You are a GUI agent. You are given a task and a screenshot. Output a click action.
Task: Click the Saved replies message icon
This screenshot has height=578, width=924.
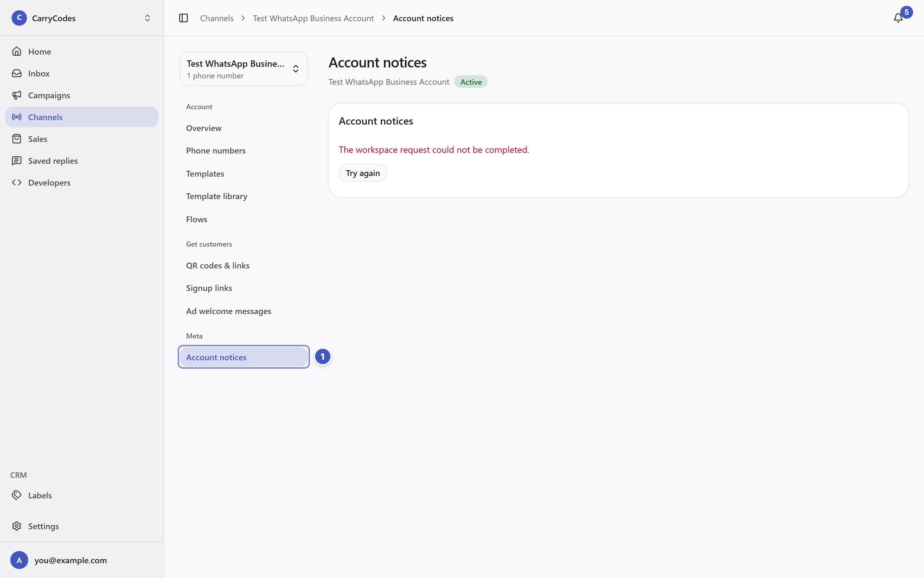point(16,161)
